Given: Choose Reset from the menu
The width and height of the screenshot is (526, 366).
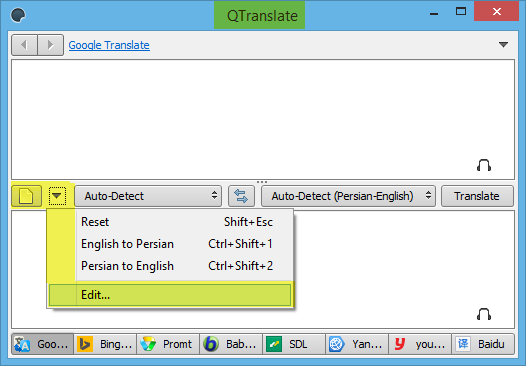Looking at the screenshot, I should pyautogui.click(x=170, y=222).
